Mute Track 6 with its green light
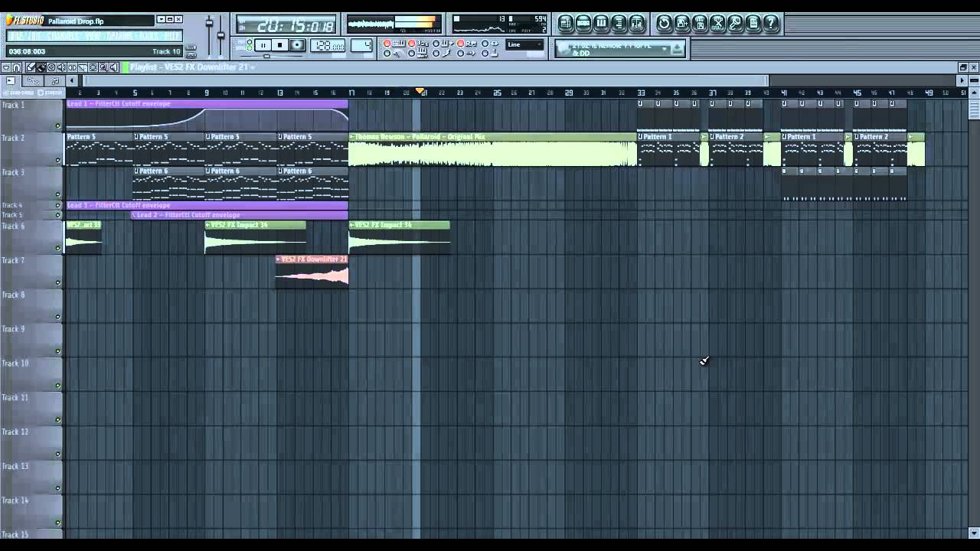The height and width of the screenshot is (551, 980). [x=57, y=248]
